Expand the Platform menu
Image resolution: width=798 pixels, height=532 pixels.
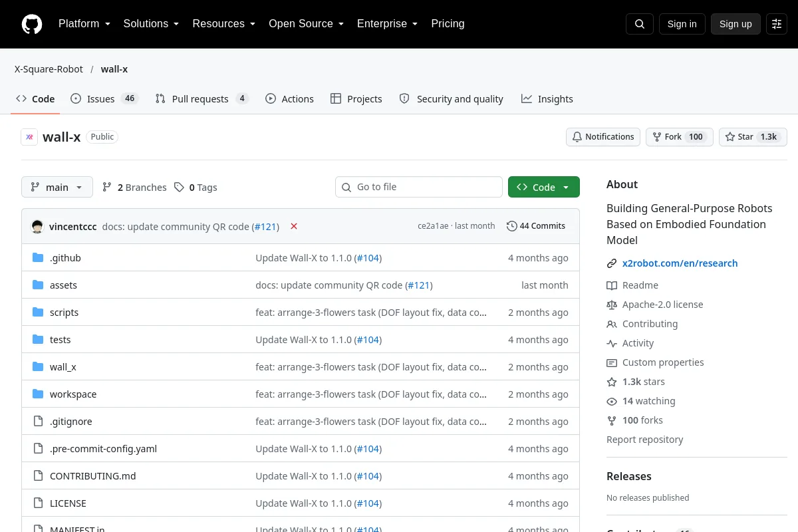point(84,24)
